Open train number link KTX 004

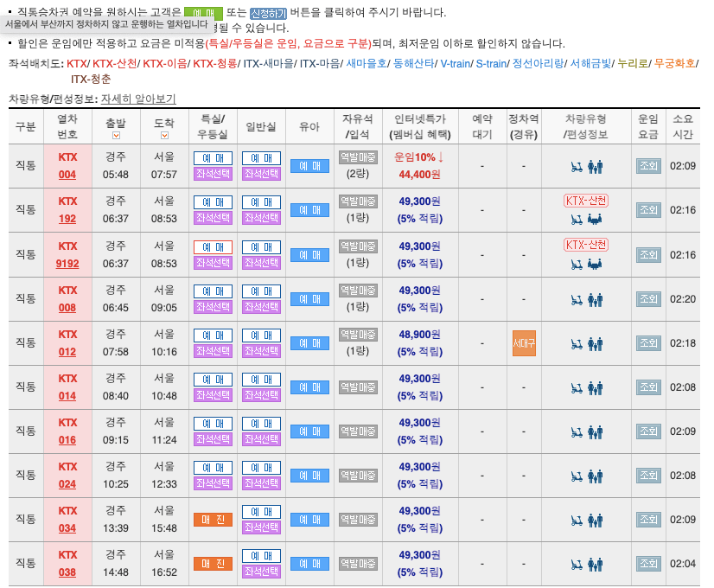[67, 166]
